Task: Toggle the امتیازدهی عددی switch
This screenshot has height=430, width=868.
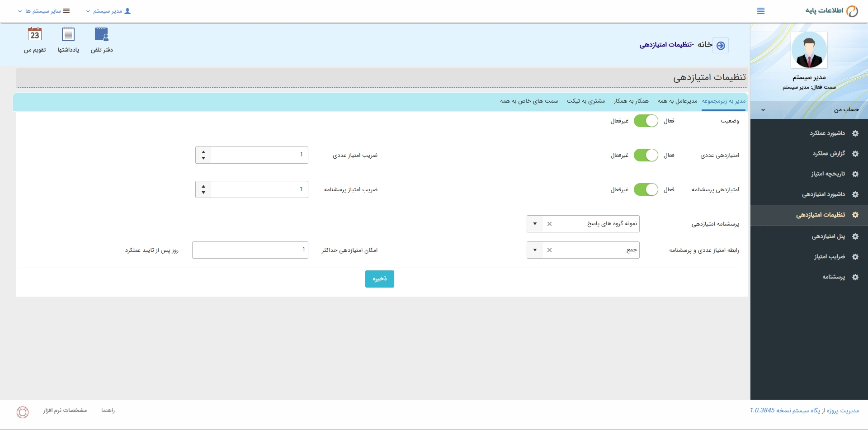Action: 646,155
